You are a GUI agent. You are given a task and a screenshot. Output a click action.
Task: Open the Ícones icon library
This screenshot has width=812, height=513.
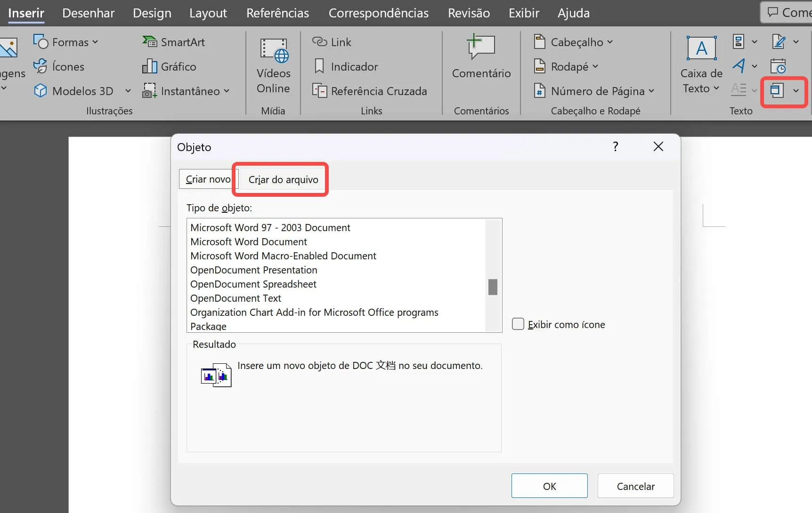59,66
